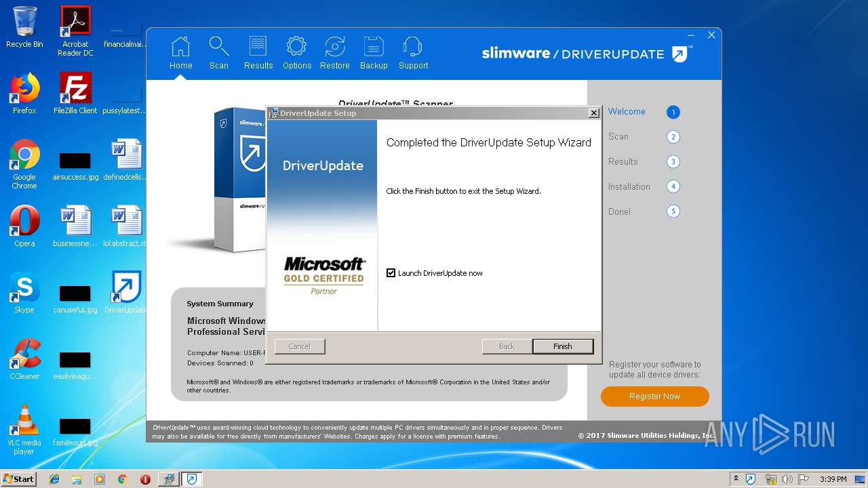Image resolution: width=868 pixels, height=488 pixels.
Task: Open Acrobat Reader DC desktop icon
Action: coord(75,31)
